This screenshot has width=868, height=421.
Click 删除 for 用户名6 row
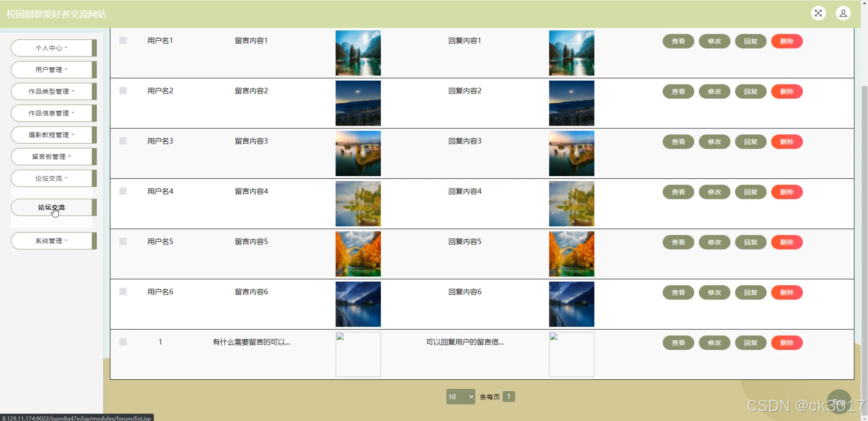pos(787,292)
